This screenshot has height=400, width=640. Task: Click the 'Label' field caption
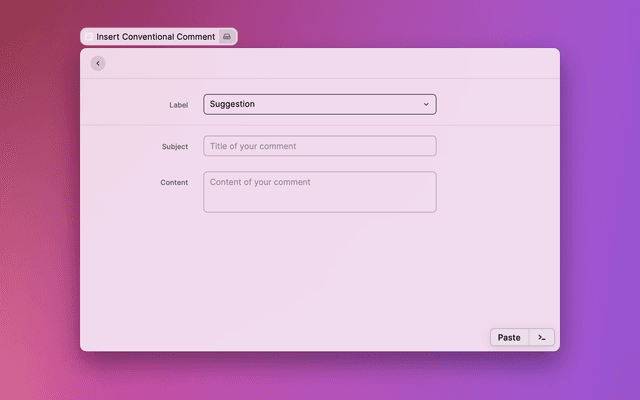(178, 105)
